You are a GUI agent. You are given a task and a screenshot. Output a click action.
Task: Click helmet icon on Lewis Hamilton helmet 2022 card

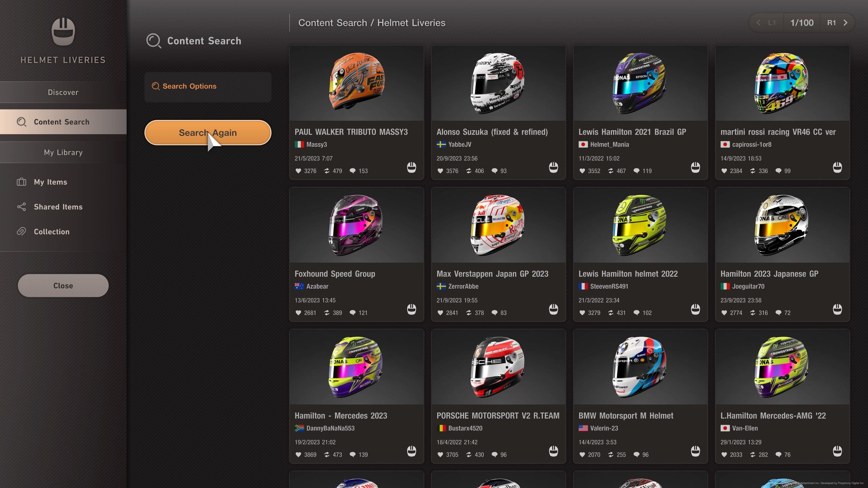[x=695, y=309]
